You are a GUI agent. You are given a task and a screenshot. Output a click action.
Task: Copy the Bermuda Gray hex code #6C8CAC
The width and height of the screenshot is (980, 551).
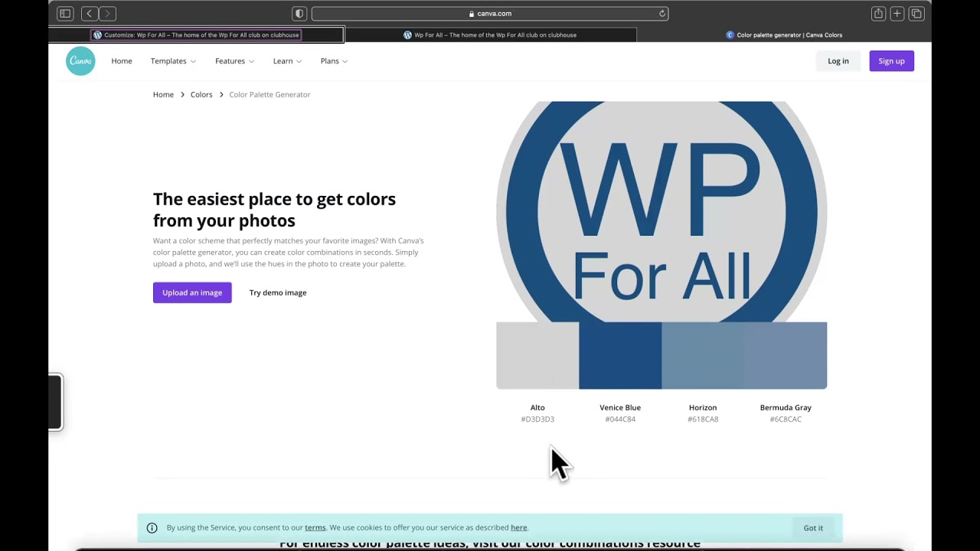click(x=786, y=419)
